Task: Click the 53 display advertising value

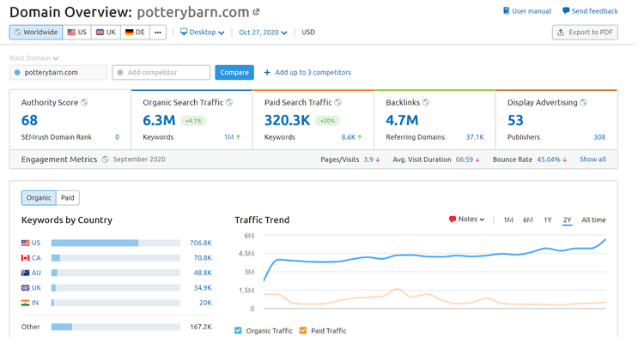Action: pyautogui.click(x=515, y=120)
